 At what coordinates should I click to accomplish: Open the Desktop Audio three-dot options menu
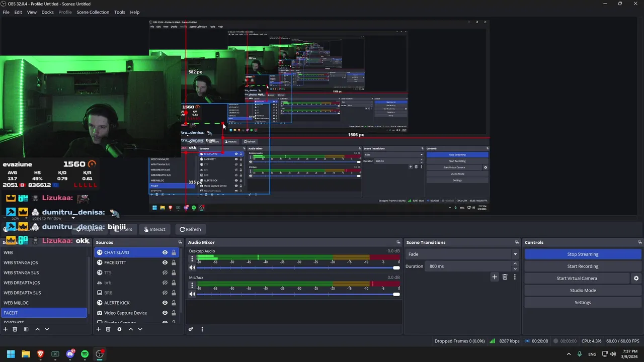pyautogui.click(x=192, y=259)
